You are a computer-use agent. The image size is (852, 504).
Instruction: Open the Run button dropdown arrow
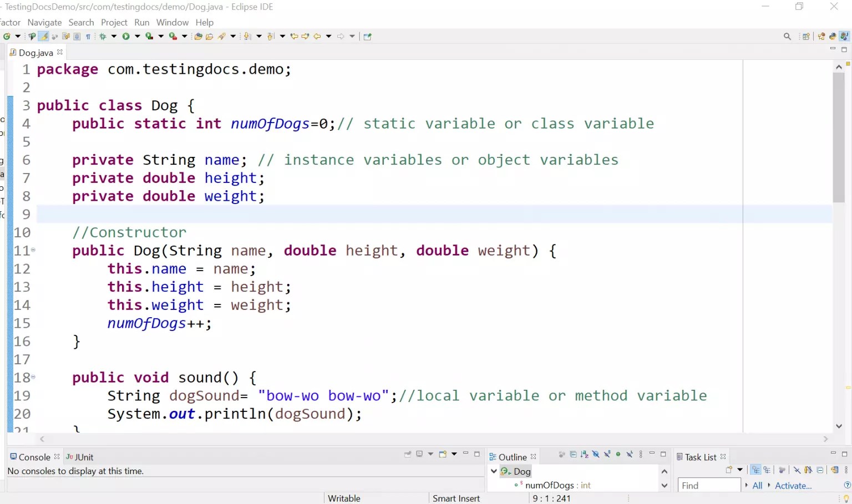[x=137, y=36]
